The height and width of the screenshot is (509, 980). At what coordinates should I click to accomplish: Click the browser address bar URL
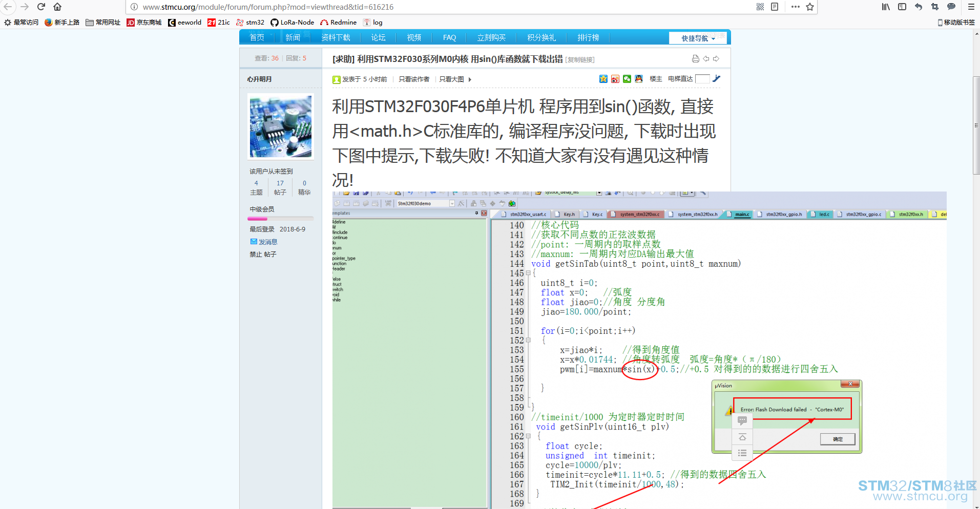[268, 7]
